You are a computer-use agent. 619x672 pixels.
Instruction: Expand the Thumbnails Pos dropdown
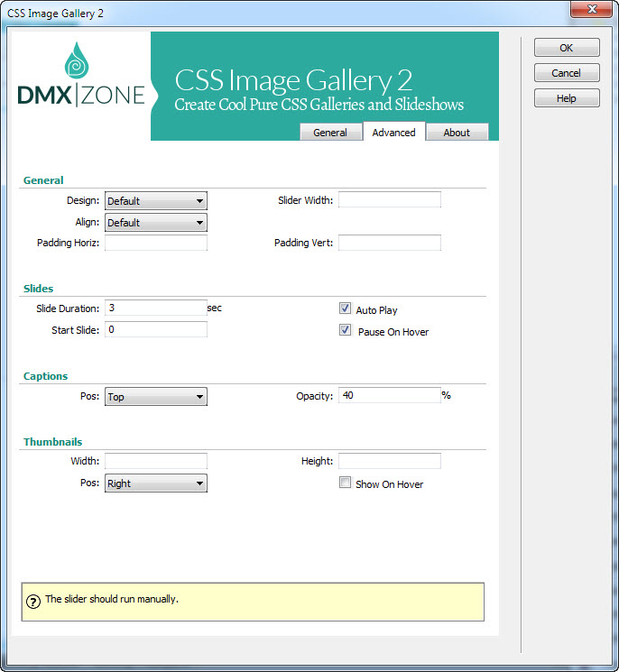tap(156, 483)
